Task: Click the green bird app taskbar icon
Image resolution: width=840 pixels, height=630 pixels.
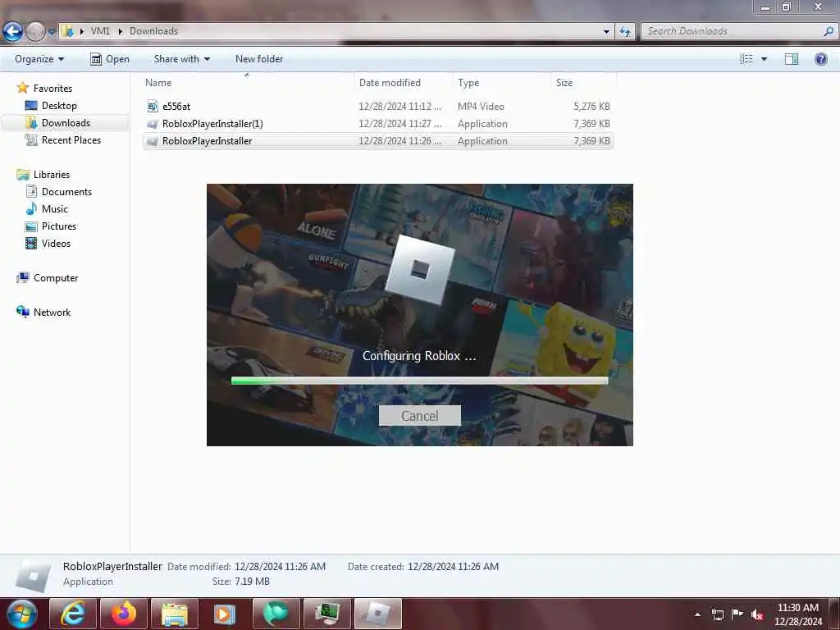Action: [276, 614]
